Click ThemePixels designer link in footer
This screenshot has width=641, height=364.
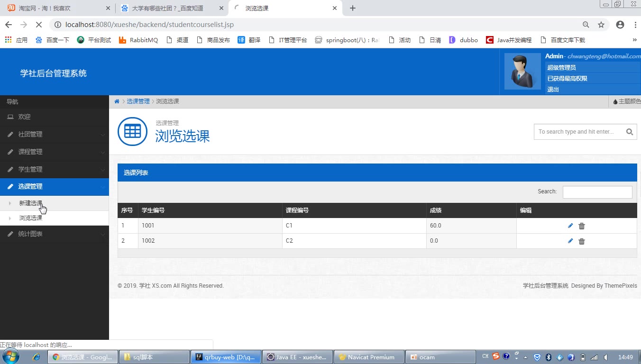pos(621,286)
